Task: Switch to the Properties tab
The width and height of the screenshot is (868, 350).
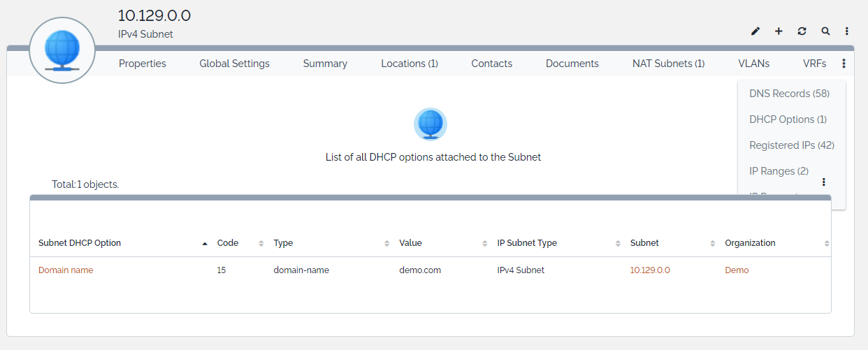Action: [143, 64]
